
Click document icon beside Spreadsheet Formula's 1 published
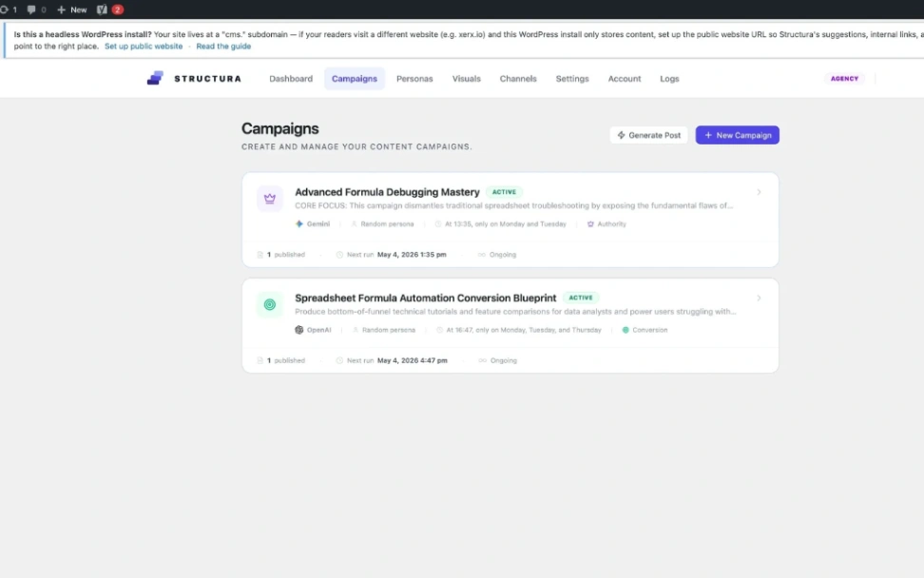(x=260, y=360)
